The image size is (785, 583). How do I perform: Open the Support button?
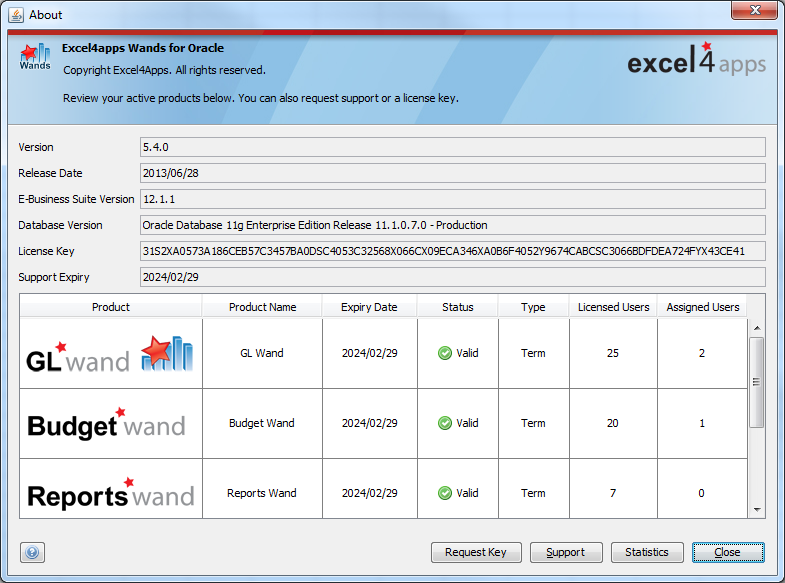click(566, 552)
